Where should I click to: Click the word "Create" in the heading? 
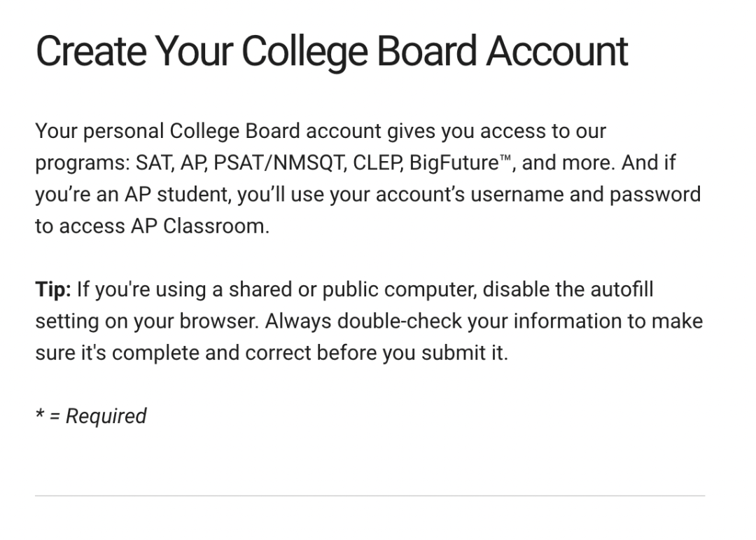(91, 50)
